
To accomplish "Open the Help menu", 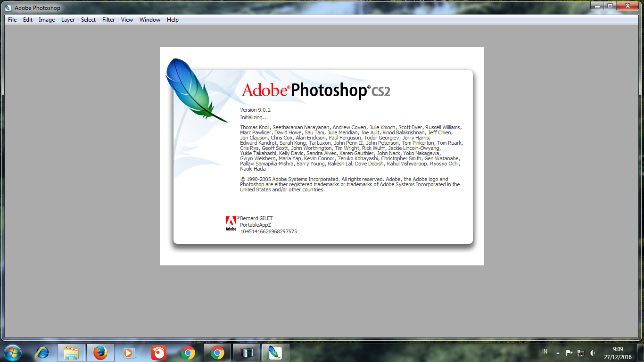I will tap(173, 20).
